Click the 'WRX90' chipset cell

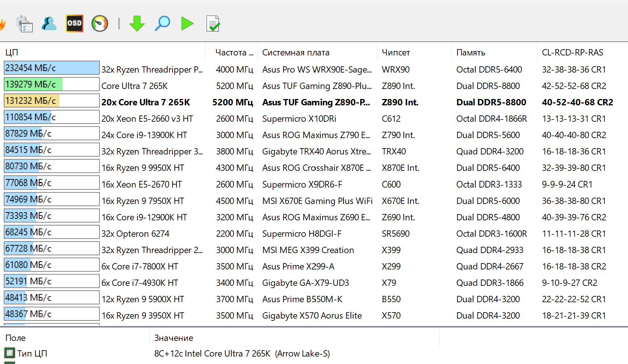coord(396,70)
